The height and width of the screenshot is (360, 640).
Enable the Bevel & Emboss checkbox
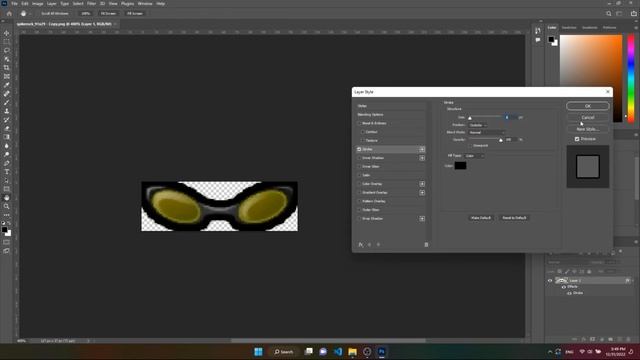tap(359, 123)
